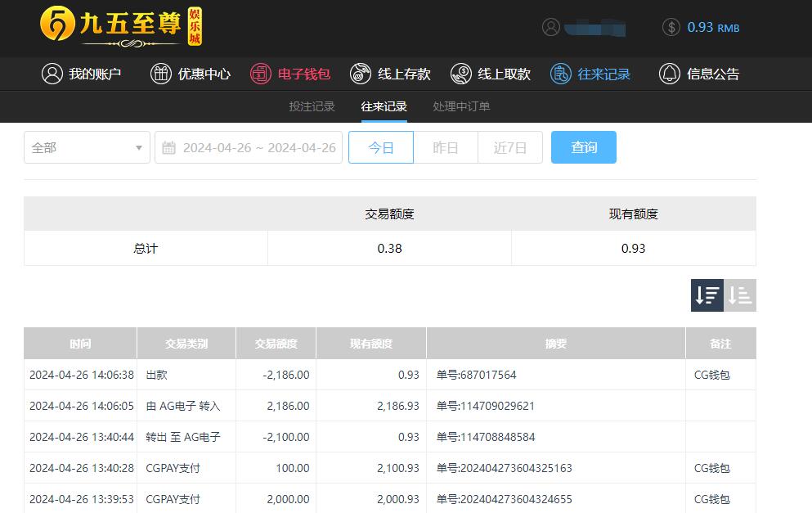This screenshot has width=812, height=513.
Task: Click the 信息公告 bell icon
Action: [x=670, y=74]
